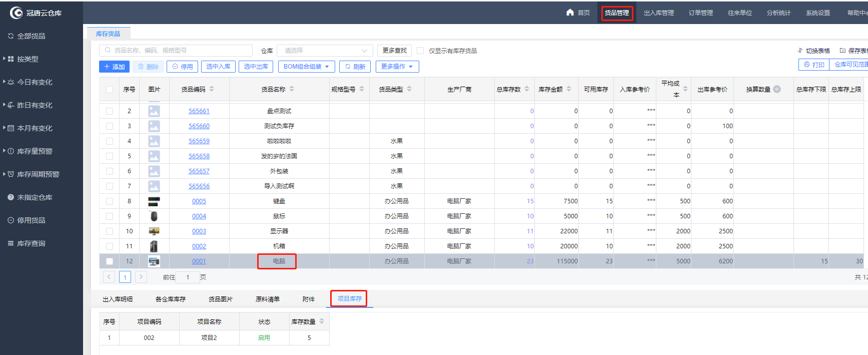Click the 刷新 refresh button
The width and height of the screenshot is (868, 355).
pos(355,67)
